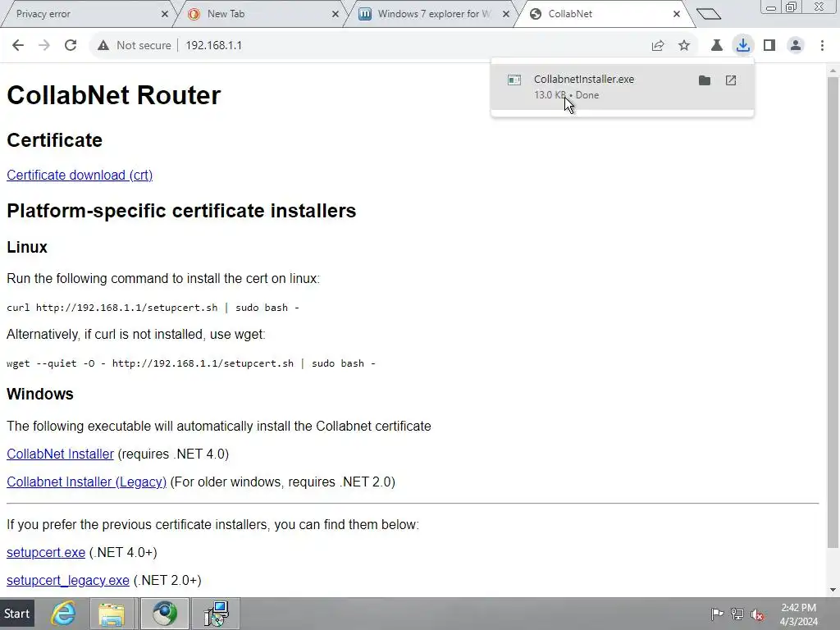Open Chrome three-dot menu
Viewport: 840px width, 630px height.
[x=822, y=46]
